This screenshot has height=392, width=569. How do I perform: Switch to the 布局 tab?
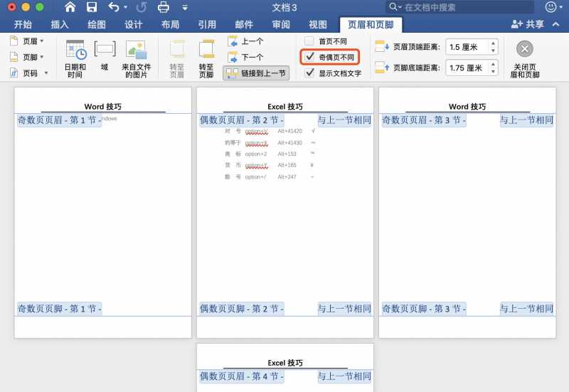click(x=170, y=25)
